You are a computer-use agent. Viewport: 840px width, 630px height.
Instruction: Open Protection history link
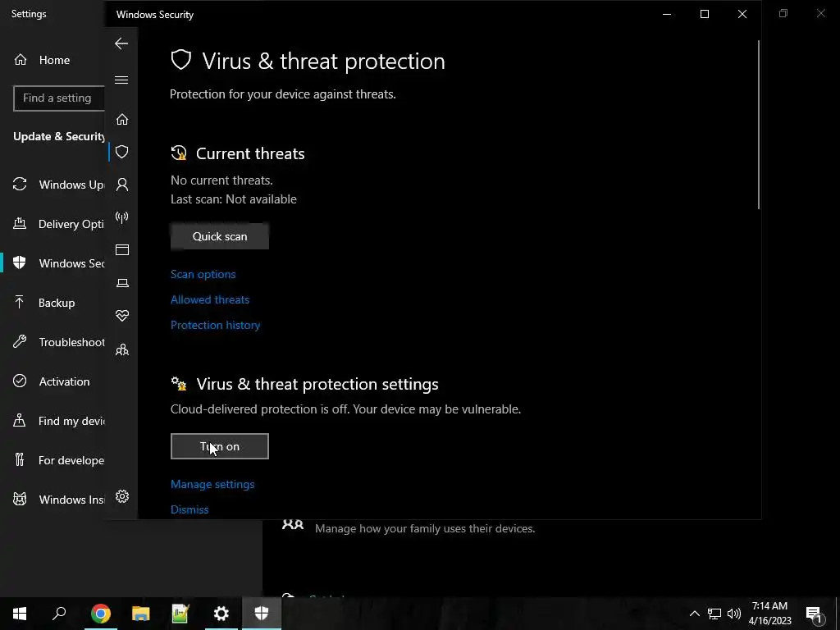(x=216, y=325)
